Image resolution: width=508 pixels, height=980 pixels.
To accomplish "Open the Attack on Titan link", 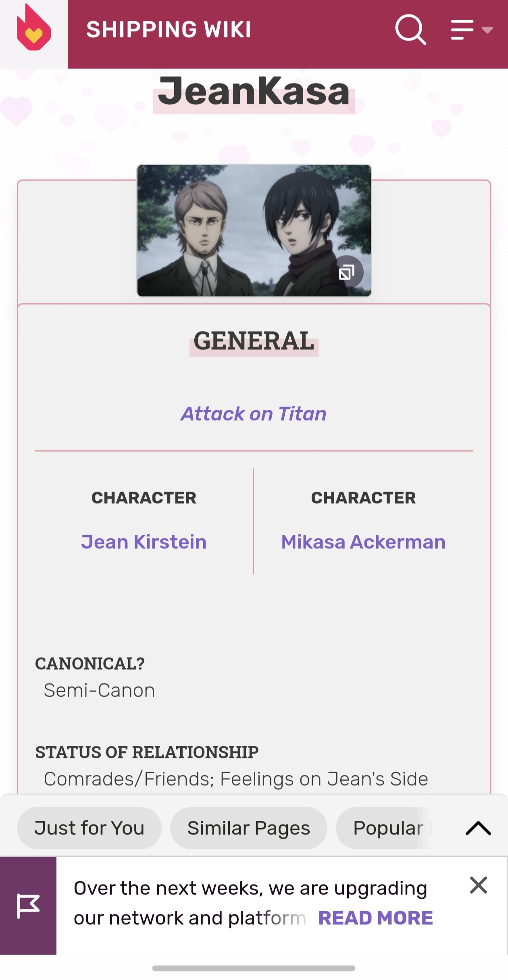I will (254, 414).
